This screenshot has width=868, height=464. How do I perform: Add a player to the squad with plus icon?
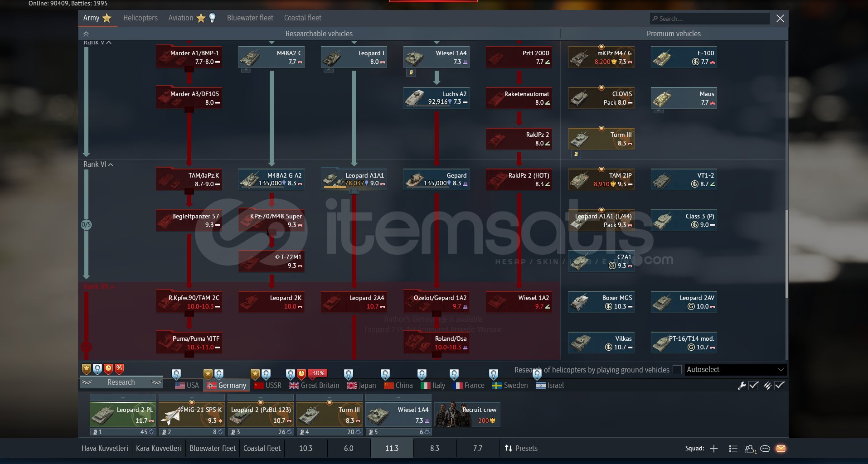click(714, 449)
